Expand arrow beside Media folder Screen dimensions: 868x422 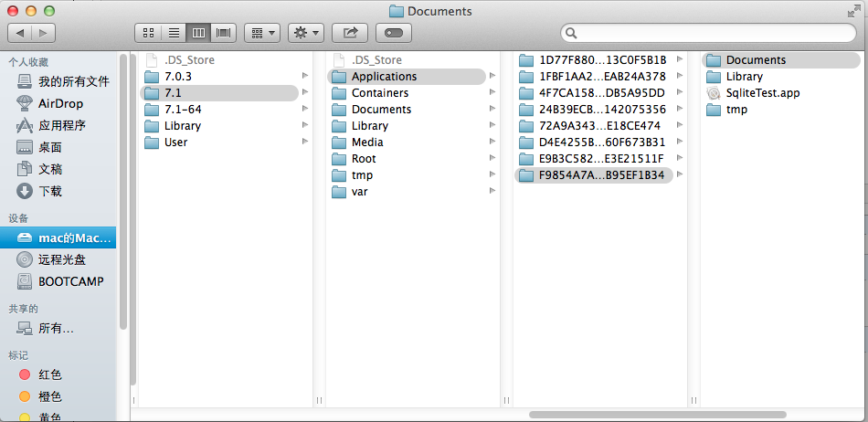pos(492,142)
